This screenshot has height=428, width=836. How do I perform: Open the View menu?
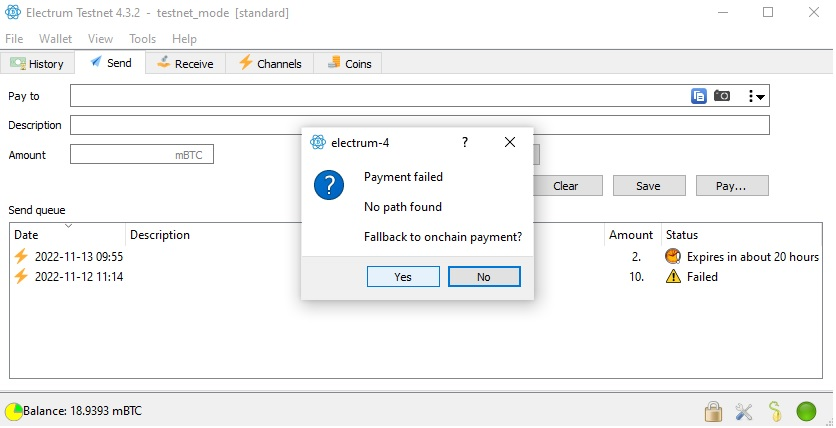[100, 39]
